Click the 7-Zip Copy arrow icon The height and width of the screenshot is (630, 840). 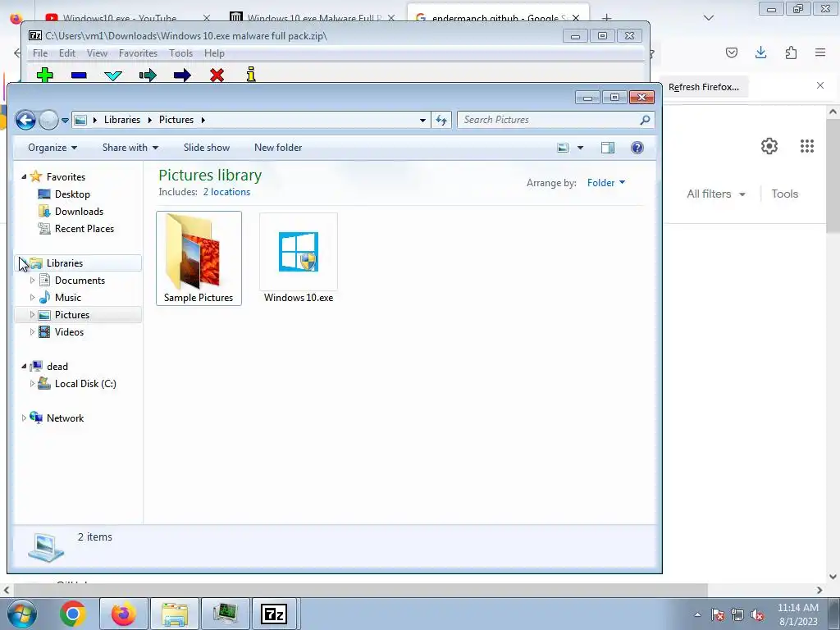click(148, 75)
